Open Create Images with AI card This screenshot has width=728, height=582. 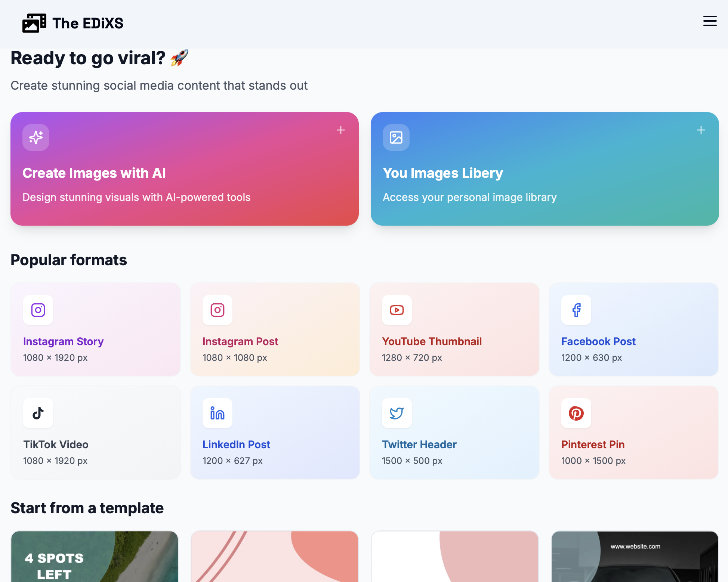(x=185, y=169)
